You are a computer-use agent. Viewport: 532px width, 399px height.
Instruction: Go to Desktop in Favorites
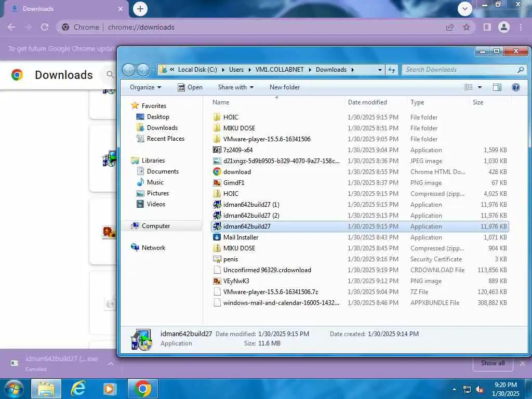153,117
